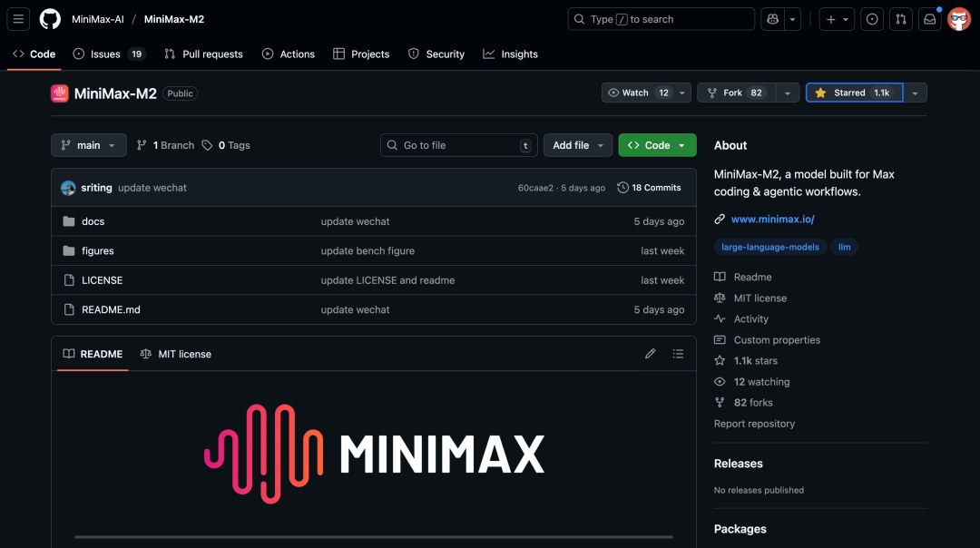The width and height of the screenshot is (980, 548).
Task: Edit the README with the pencil icon
Action: pyautogui.click(x=650, y=354)
